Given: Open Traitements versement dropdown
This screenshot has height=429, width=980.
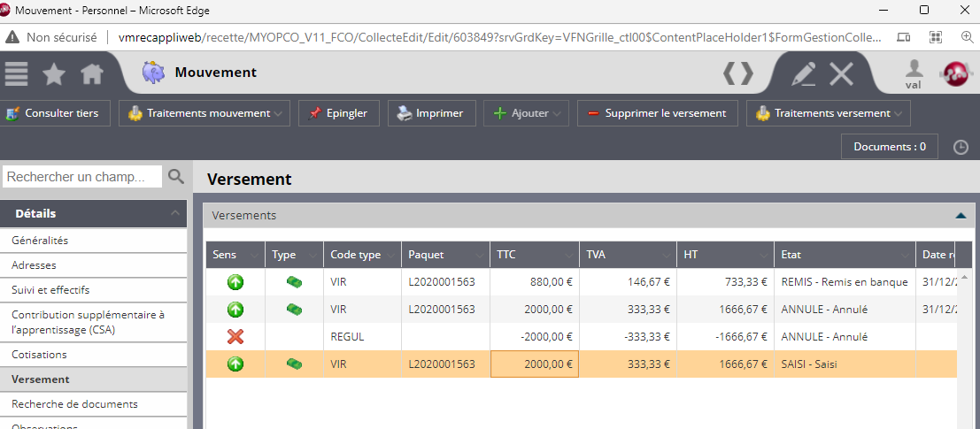Looking at the screenshot, I should click(x=828, y=113).
